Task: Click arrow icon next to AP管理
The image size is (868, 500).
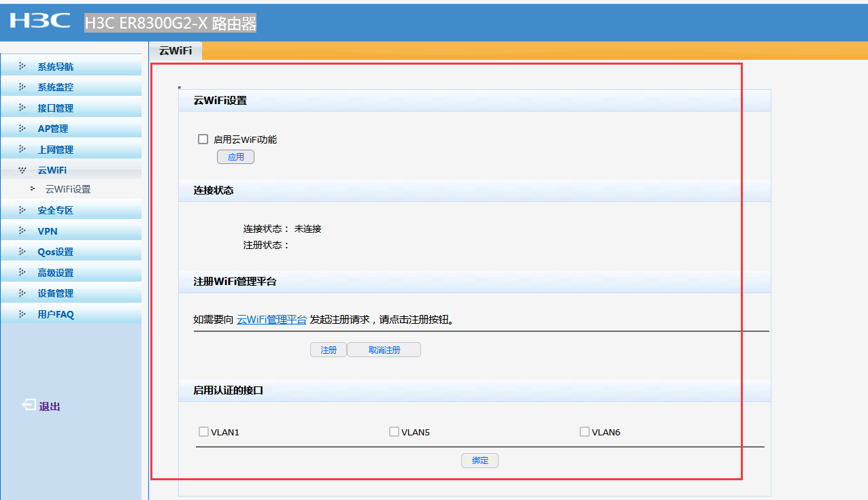Action: (x=22, y=129)
